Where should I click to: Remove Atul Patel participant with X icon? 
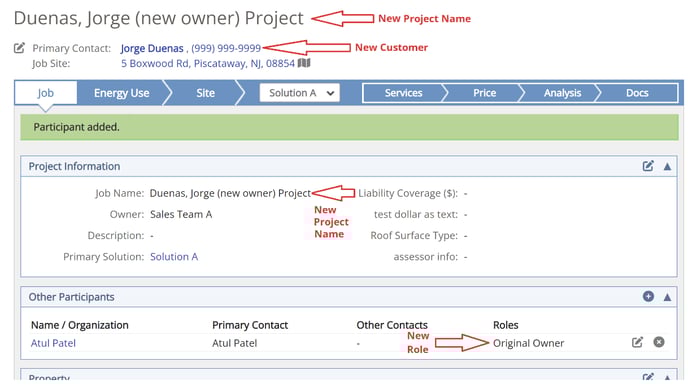point(659,342)
